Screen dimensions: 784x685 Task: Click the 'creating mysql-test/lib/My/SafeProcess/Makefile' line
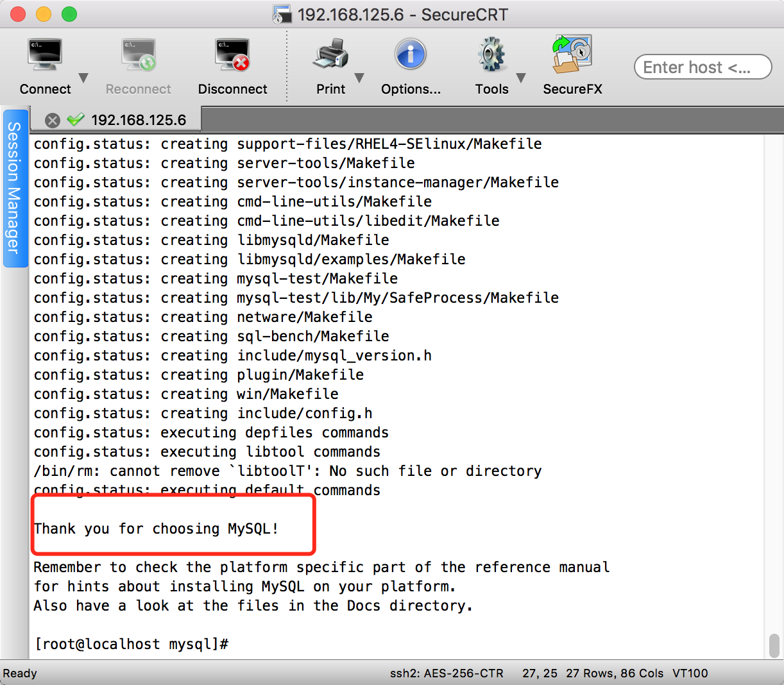coord(296,298)
